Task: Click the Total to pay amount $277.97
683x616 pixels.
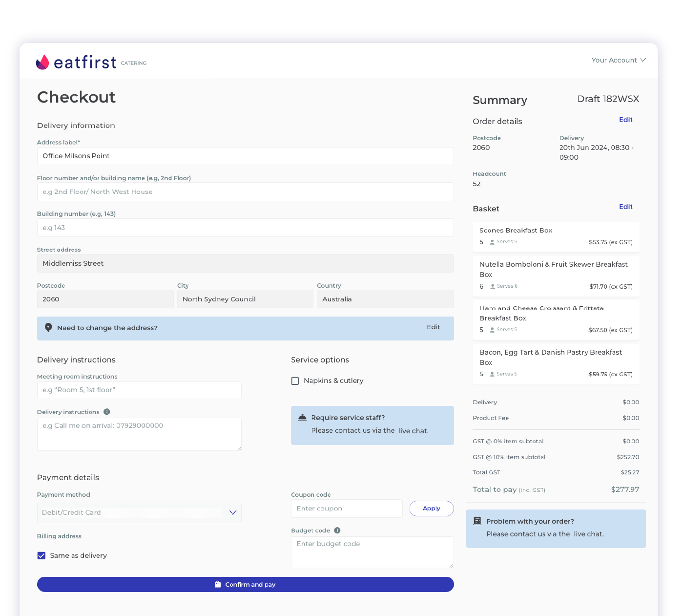Action: tap(625, 489)
